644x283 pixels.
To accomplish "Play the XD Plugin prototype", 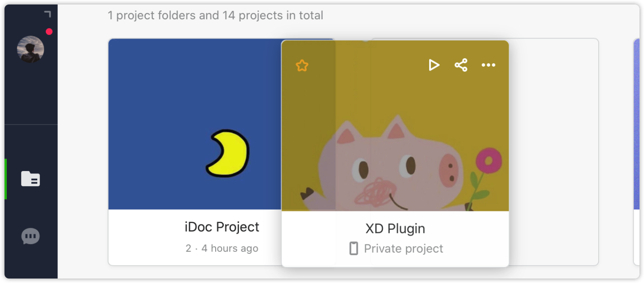I will click(x=434, y=65).
